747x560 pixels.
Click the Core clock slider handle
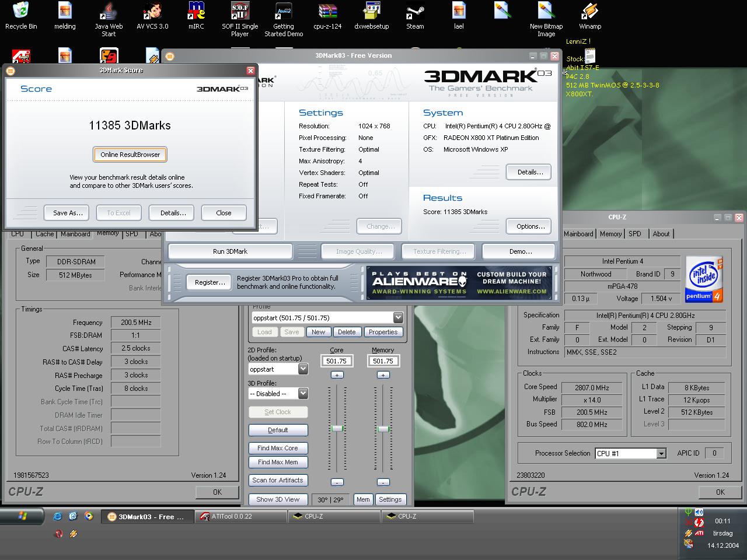[337, 429]
